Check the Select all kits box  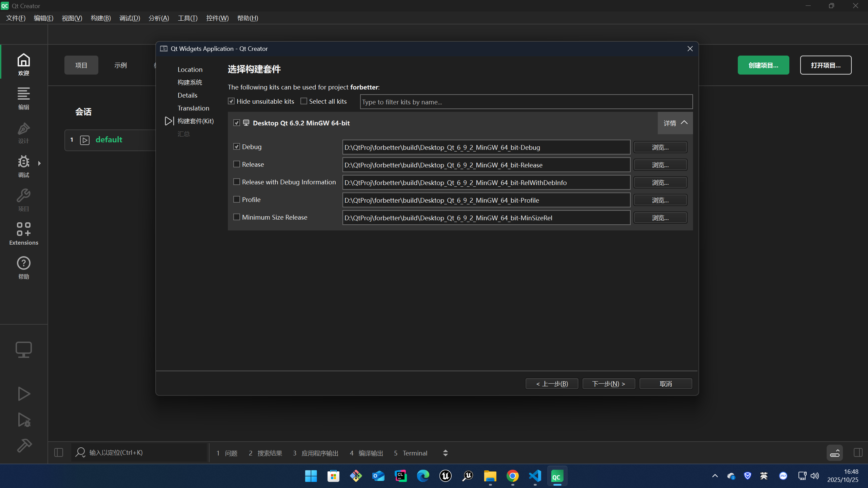click(x=304, y=101)
